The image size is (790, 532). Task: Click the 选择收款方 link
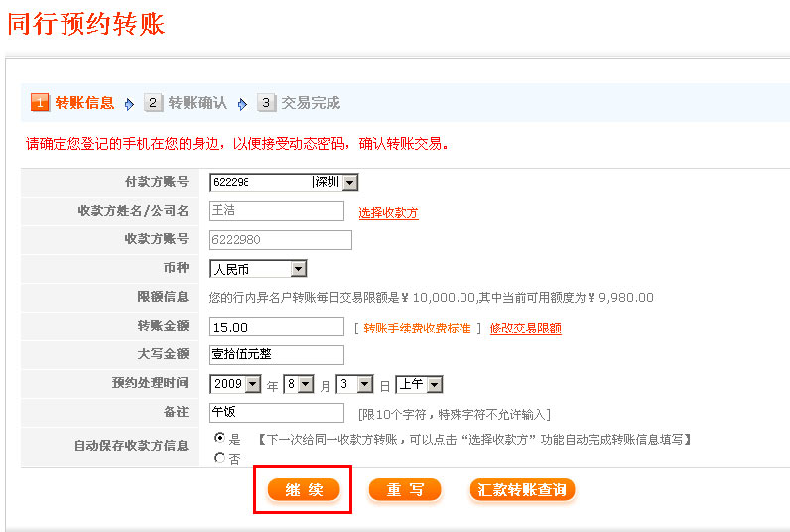pos(388,213)
